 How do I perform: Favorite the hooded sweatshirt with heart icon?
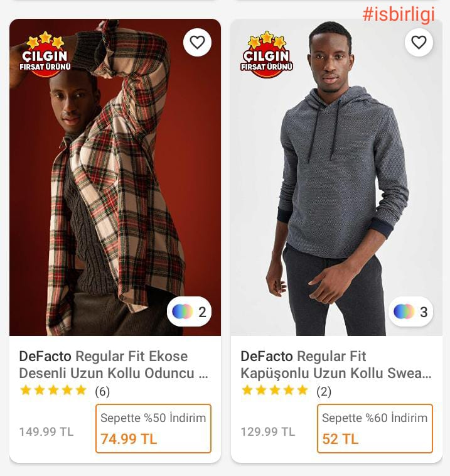419,43
